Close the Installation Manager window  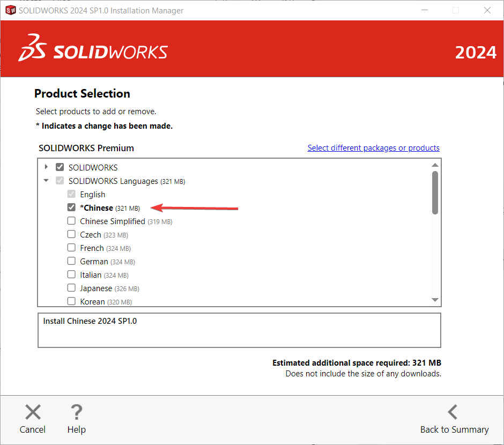coord(487,10)
